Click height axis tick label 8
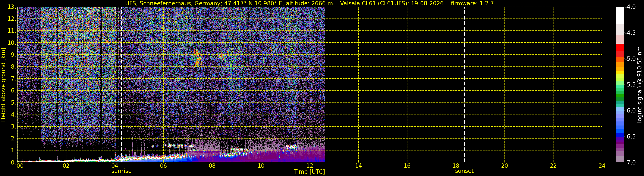This screenshot has height=176, width=644. (13, 67)
